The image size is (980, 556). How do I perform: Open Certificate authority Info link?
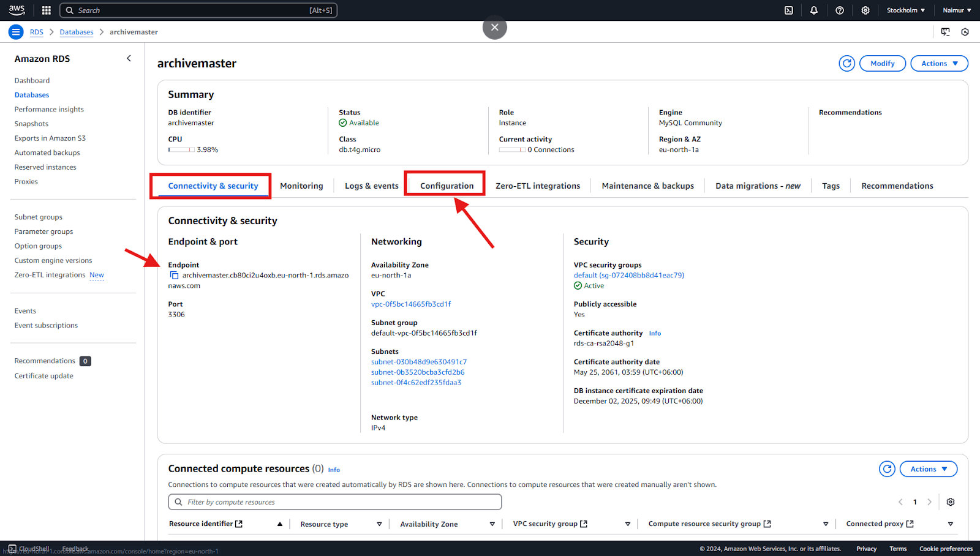pyautogui.click(x=655, y=333)
